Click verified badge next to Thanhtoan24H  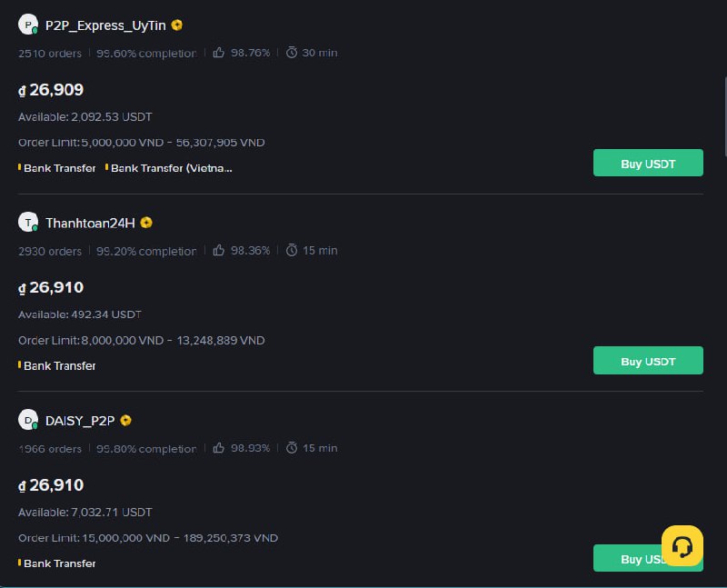click(x=146, y=222)
